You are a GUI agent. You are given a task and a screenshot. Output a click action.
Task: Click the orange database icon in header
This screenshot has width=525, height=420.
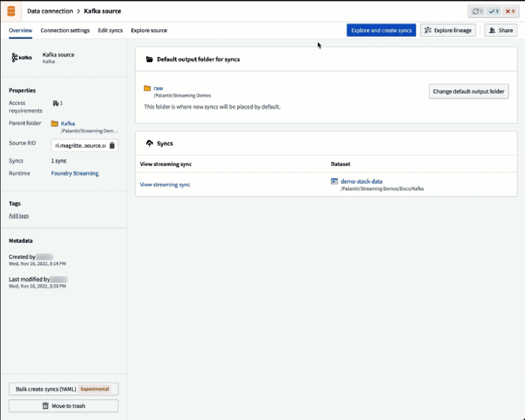[x=11, y=11]
